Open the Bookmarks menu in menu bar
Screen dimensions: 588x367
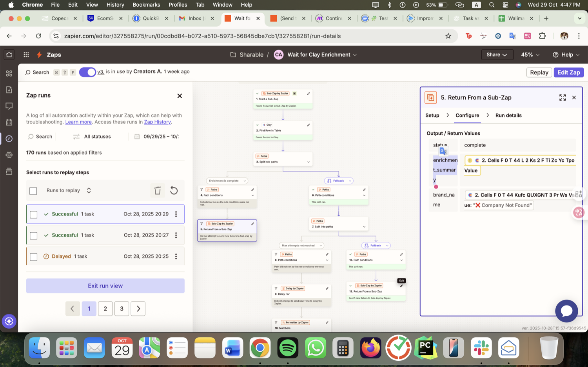point(146,5)
